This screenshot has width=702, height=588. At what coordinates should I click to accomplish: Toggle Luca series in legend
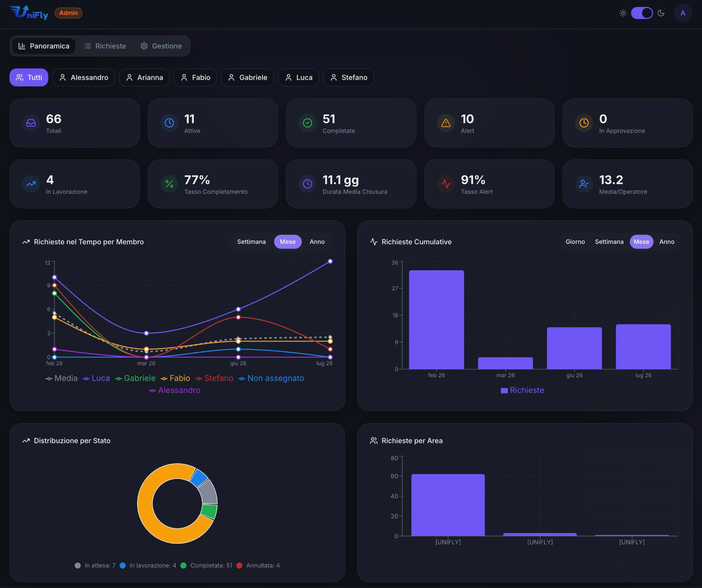(96, 378)
